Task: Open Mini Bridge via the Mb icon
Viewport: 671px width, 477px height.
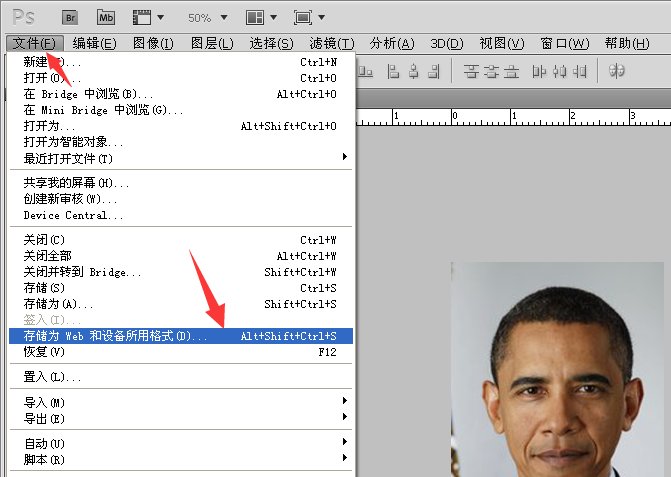Action: pyautogui.click(x=106, y=18)
